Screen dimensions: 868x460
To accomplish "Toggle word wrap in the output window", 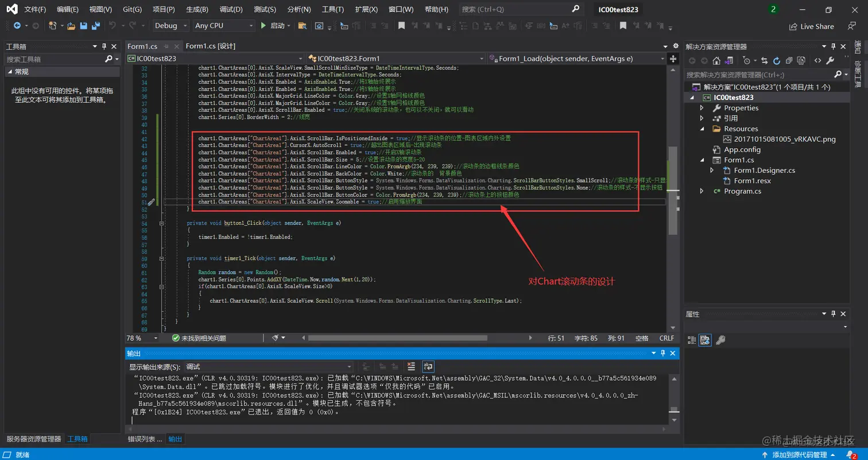I will (428, 366).
